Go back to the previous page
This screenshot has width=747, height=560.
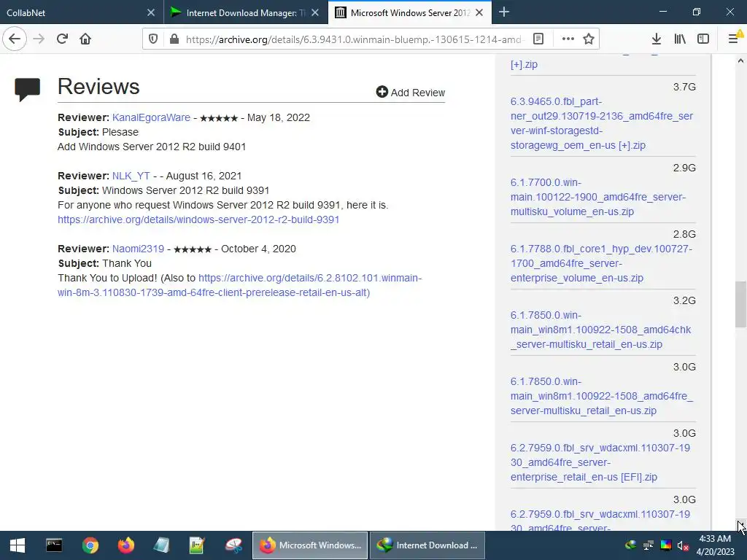click(15, 39)
